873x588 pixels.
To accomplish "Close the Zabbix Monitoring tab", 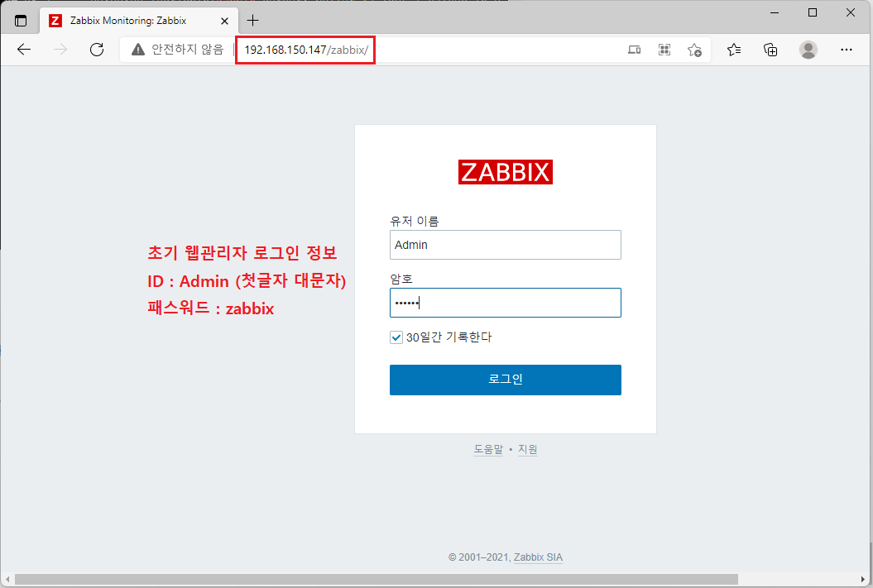I will tap(224, 22).
